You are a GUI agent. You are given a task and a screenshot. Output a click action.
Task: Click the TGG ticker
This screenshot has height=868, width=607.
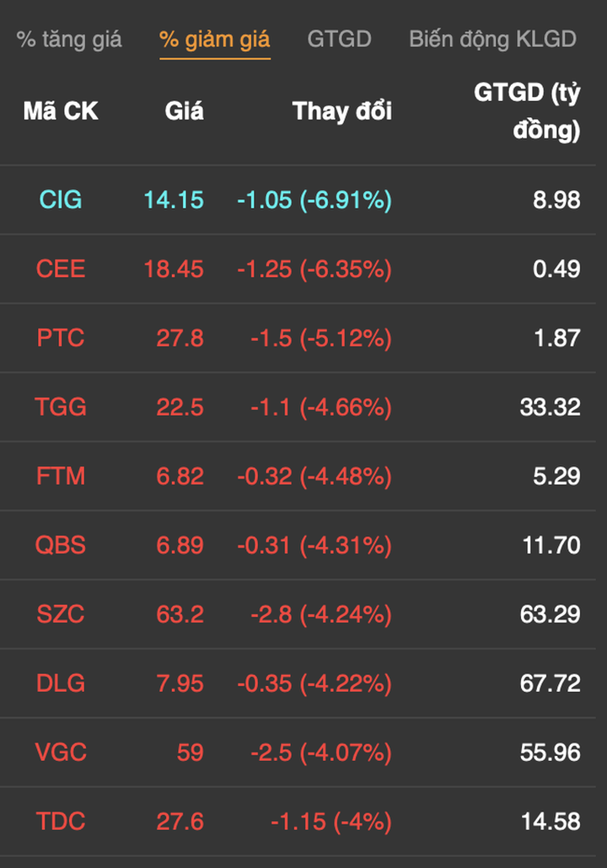point(61,407)
